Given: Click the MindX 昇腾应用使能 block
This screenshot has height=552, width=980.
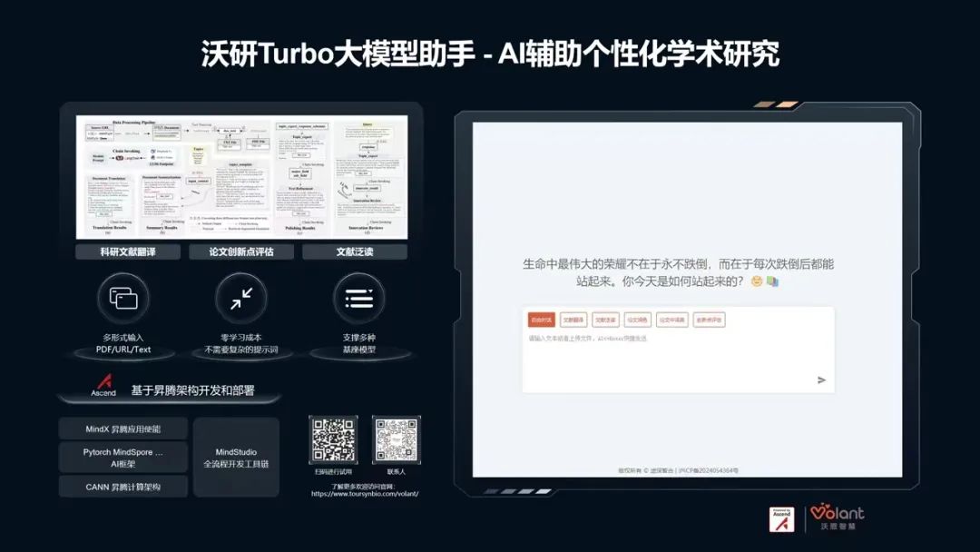Looking at the screenshot, I should 123,429.
